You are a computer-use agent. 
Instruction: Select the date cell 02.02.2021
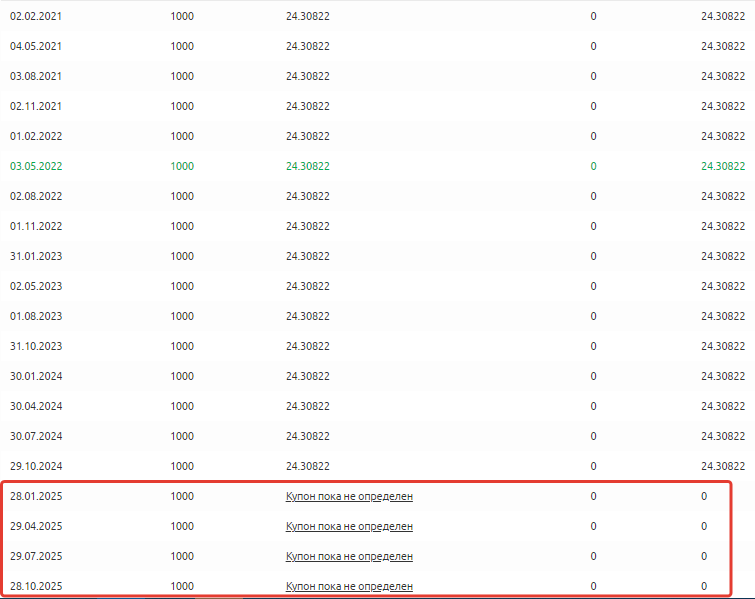[36, 16]
